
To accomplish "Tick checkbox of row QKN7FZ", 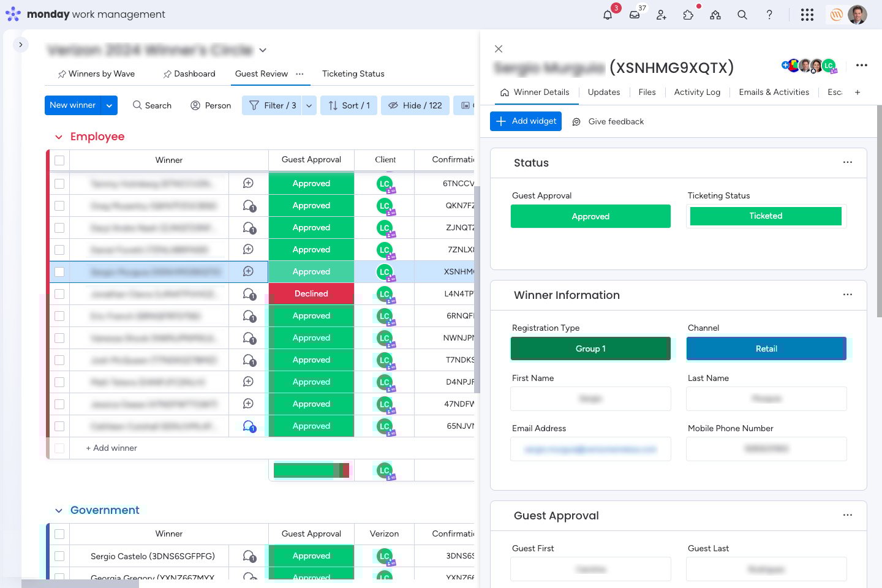I will [59, 206].
